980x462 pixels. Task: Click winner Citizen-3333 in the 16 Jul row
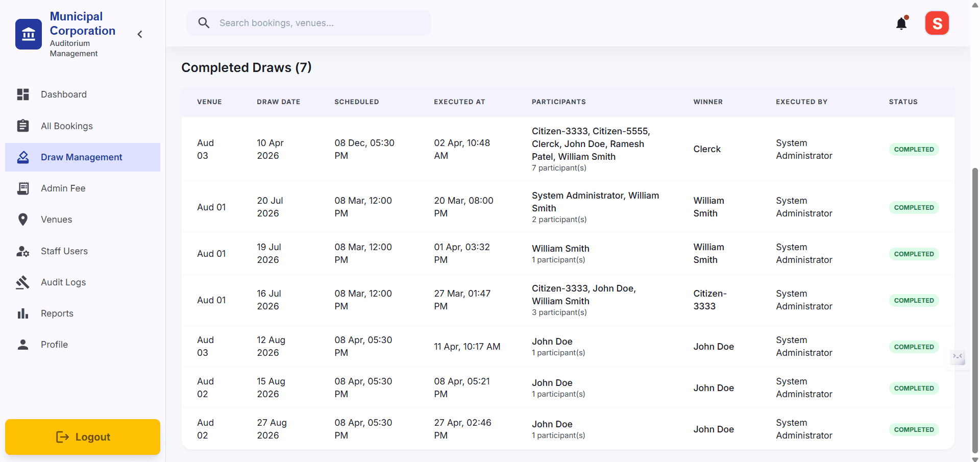(710, 300)
